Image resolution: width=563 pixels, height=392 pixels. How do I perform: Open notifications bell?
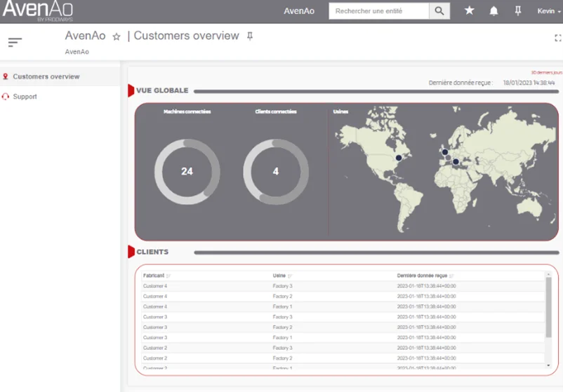[494, 11]
